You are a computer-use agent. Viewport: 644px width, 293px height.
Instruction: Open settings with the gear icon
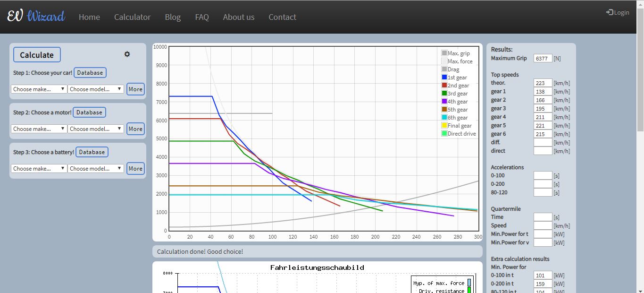(126, 54)
